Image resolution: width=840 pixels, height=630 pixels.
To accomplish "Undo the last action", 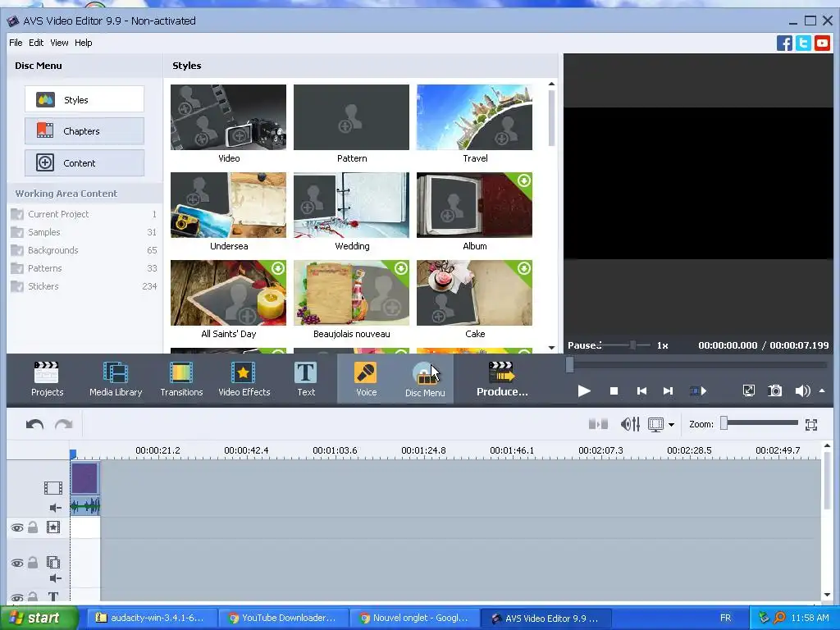I will [x=34, y=424].
